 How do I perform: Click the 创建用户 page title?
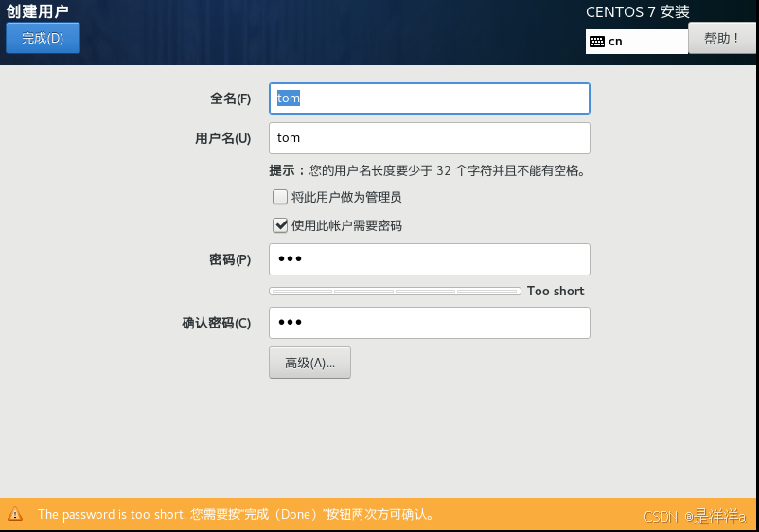click(37, 11)
